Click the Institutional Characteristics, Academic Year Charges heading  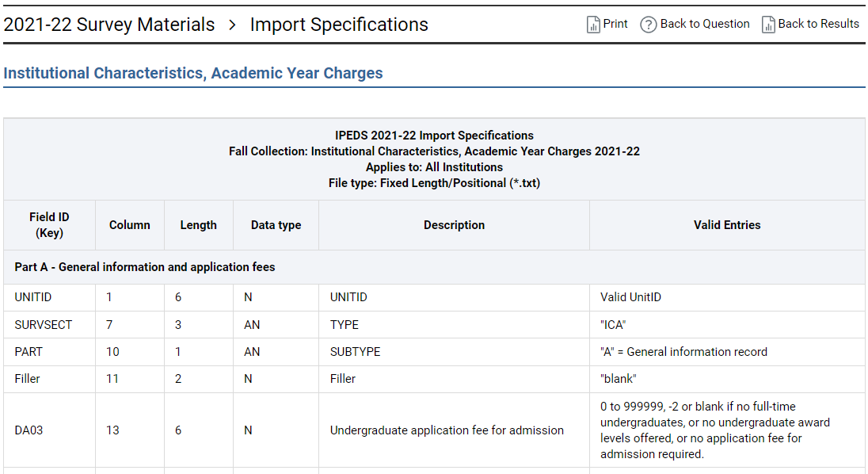click(193, 73)
